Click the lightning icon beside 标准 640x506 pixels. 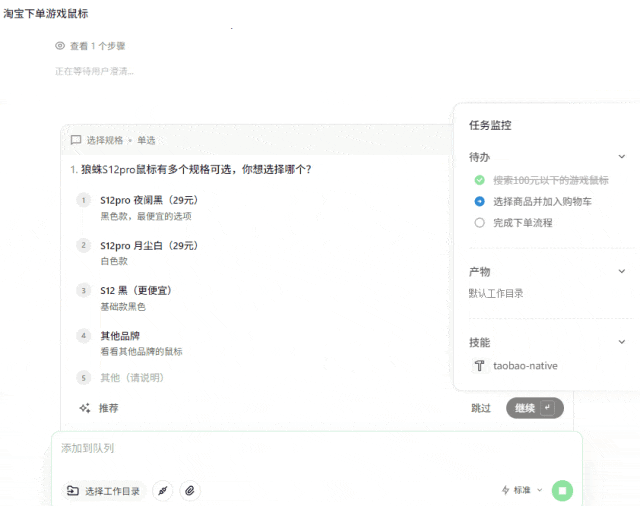(x=505, y=490)
